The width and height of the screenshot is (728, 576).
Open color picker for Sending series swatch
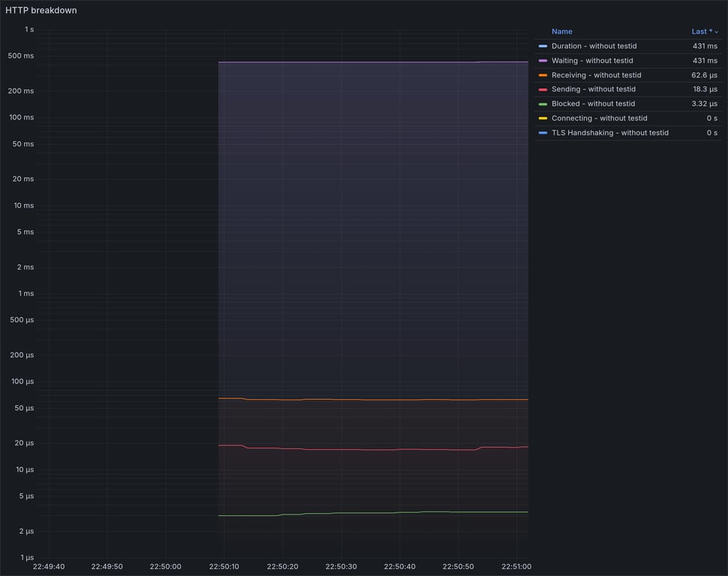[543, 89]
